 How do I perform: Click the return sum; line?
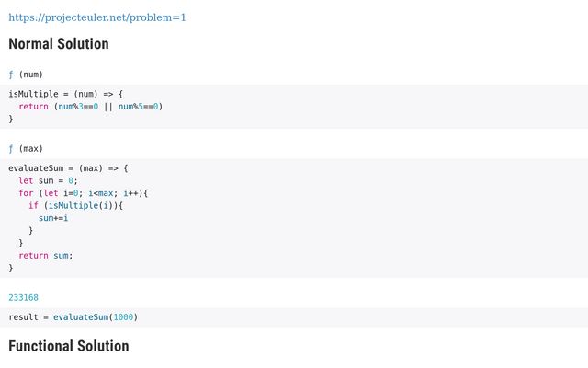pos(46,256)
